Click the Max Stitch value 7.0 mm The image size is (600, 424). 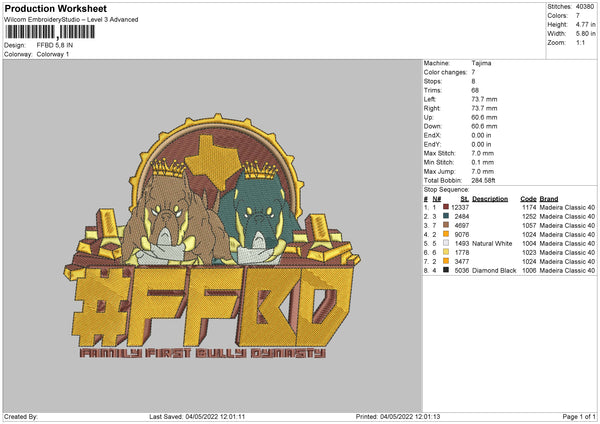483,153
